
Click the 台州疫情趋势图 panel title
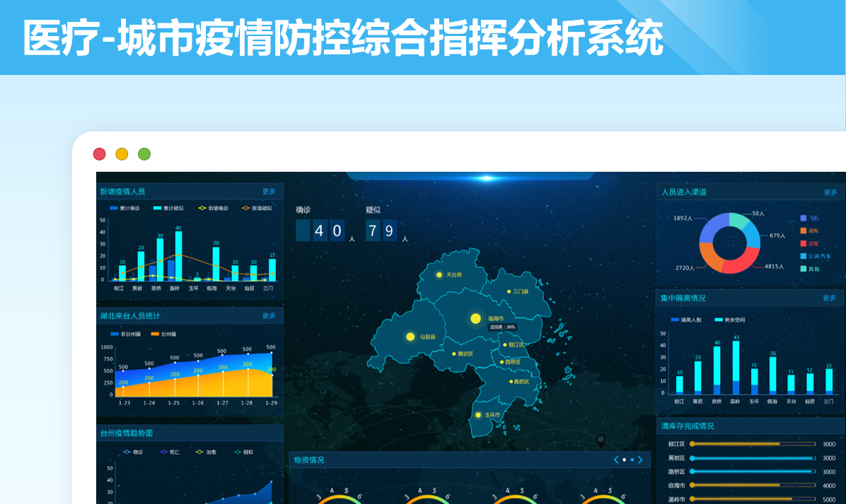[126, 433]
